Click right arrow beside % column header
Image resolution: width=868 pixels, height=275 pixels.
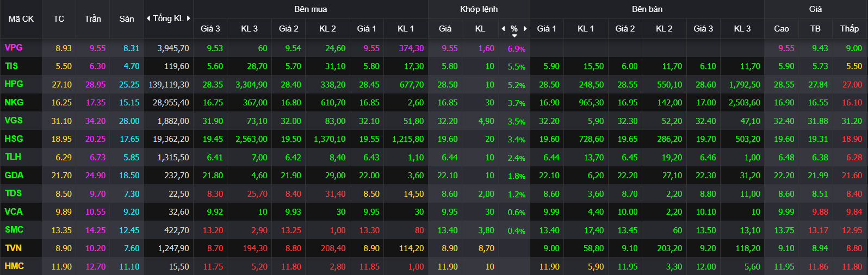(x=525, y=28)
